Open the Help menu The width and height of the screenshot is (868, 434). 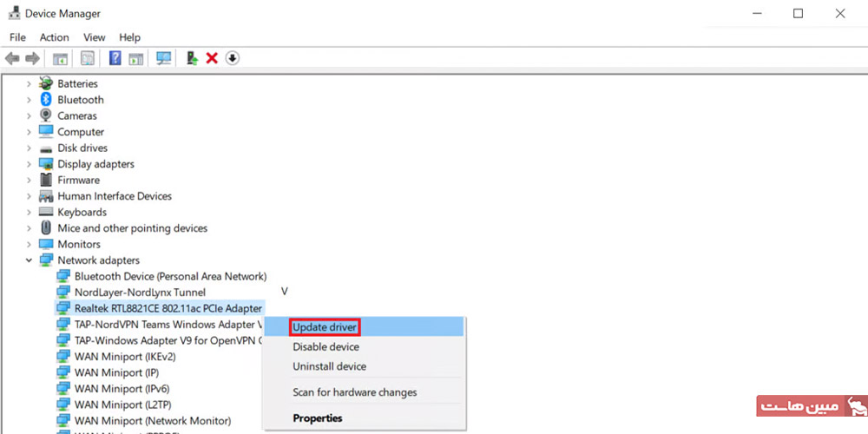[x=129, y=37]
